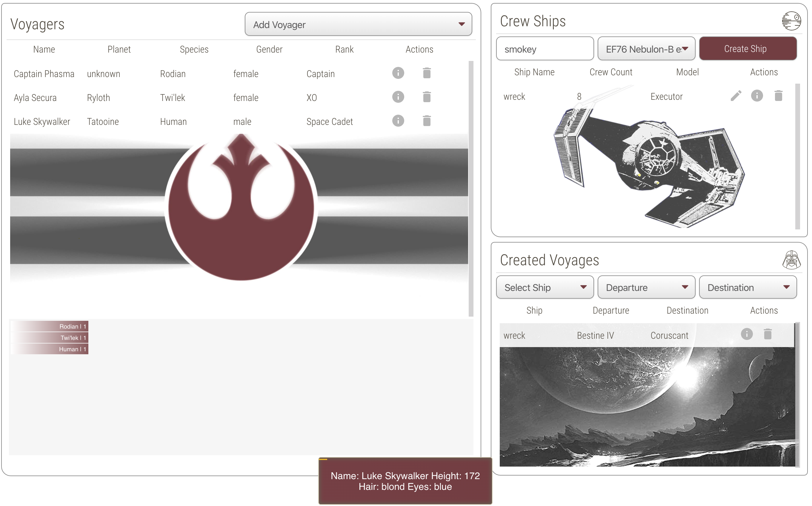
Task: Delete the Bestine IV voyage
Action: 768,334
